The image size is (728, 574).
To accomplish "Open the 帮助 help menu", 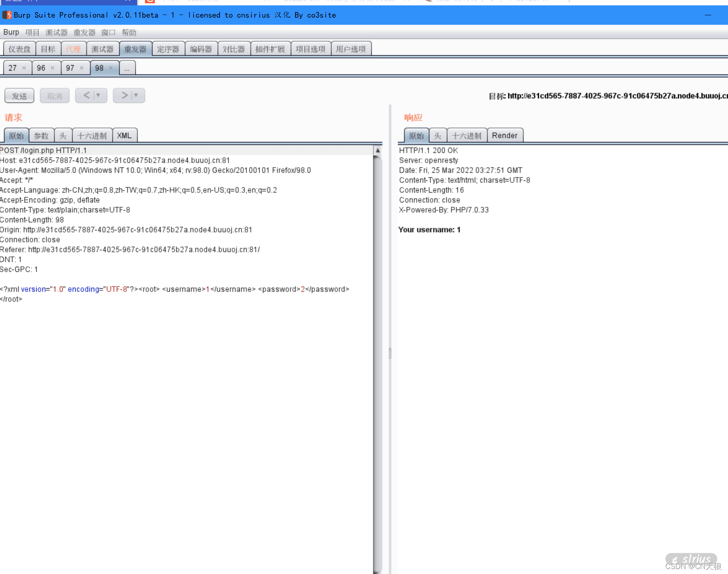I will click(x=129, y=32).
